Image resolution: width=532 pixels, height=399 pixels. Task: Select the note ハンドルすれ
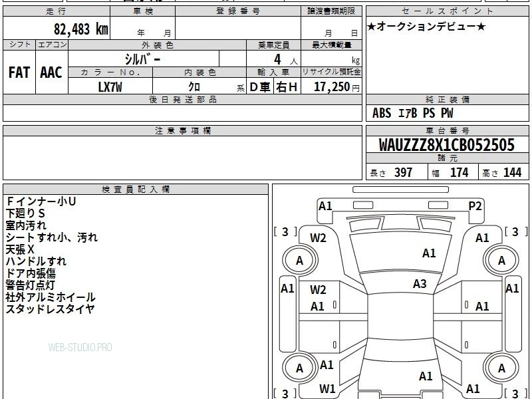(36, 261)
